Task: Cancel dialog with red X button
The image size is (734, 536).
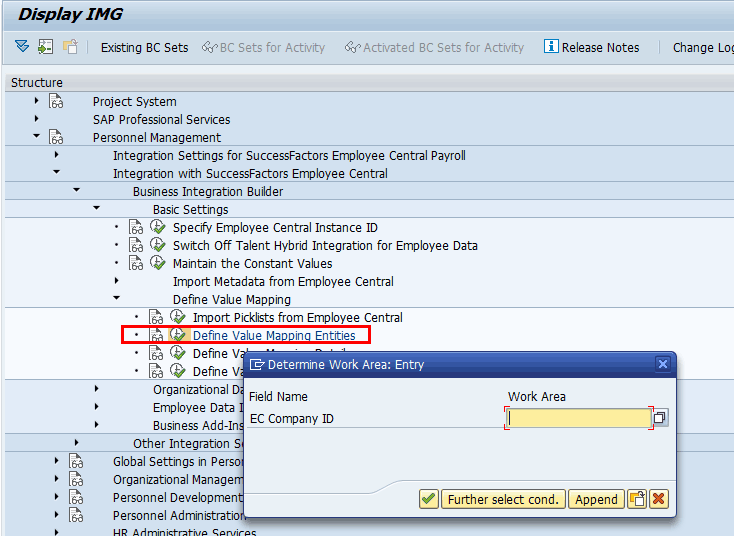Action: [x=659, y=499]
